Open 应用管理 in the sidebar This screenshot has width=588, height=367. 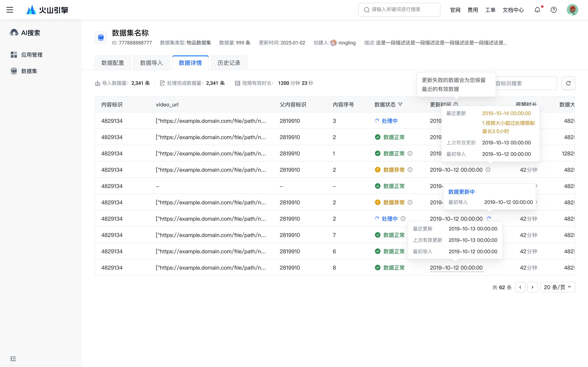(32, 55)
